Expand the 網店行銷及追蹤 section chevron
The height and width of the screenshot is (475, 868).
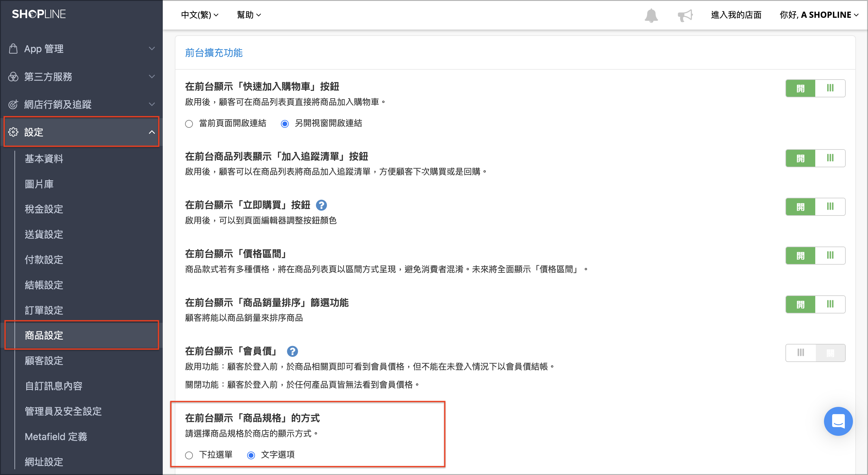pos(152,104)
